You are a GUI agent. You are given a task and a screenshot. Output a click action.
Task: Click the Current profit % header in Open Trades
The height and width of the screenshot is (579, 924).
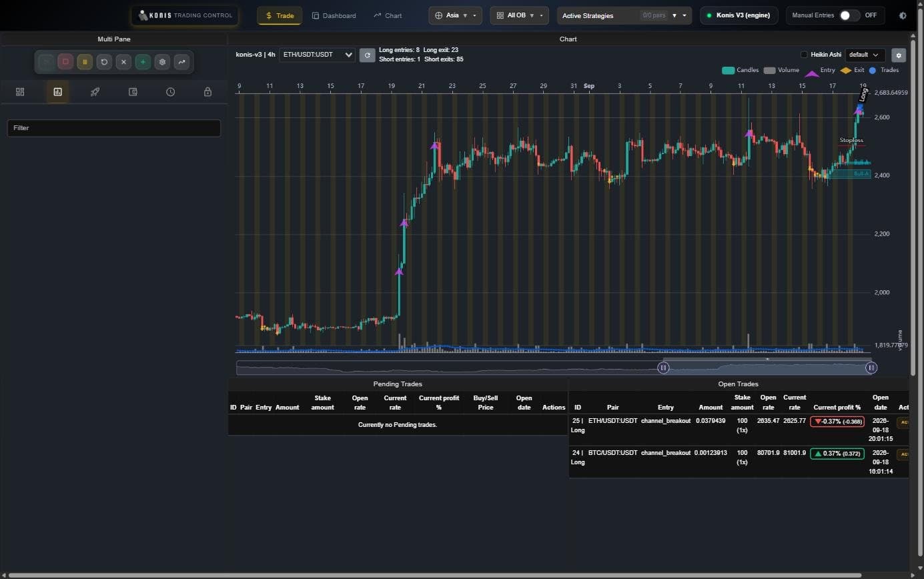(837, 407)
